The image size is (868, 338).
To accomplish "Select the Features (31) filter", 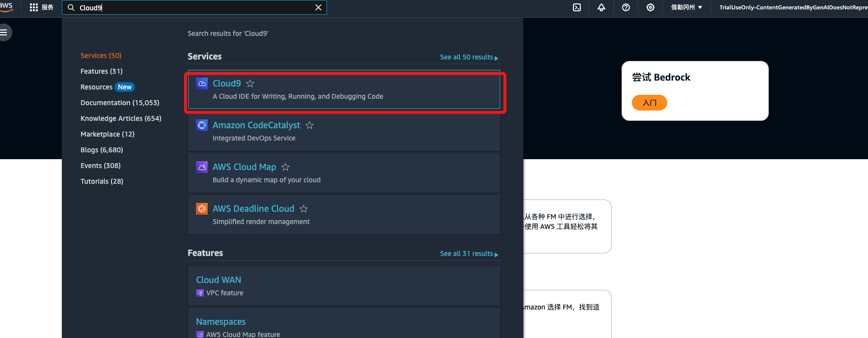I will (102, 71).
